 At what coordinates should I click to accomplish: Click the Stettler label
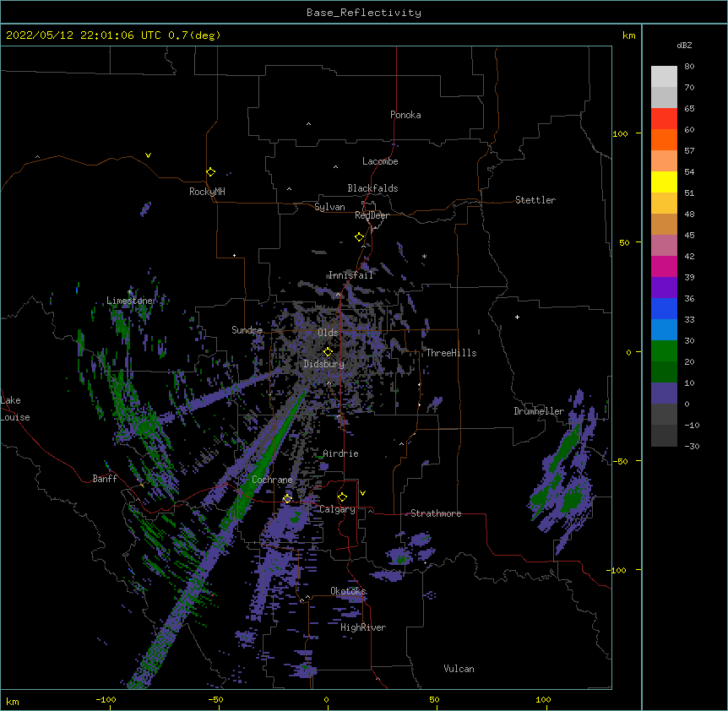[x=535, y=200]
